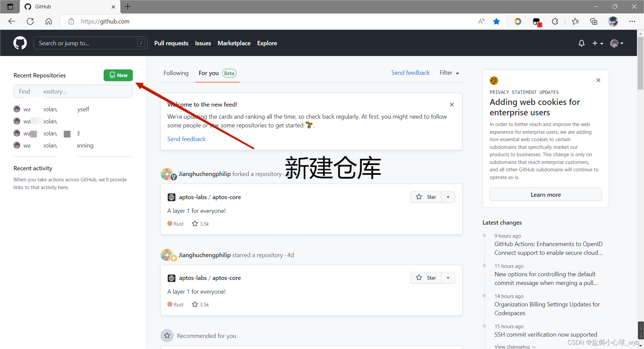Click the privacy cookie icon

pos(494,80)
